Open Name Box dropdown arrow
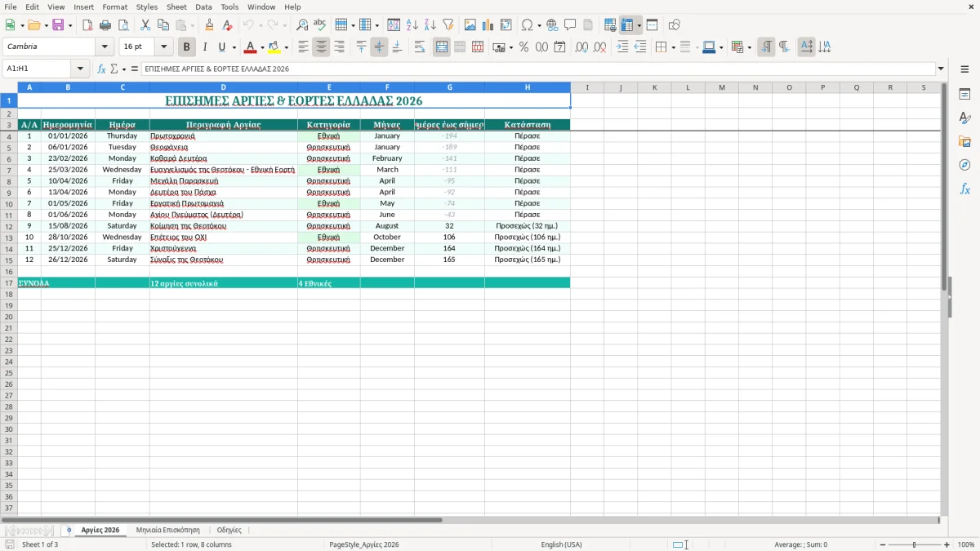Screen dimensions: 980x551 (80, 69)
